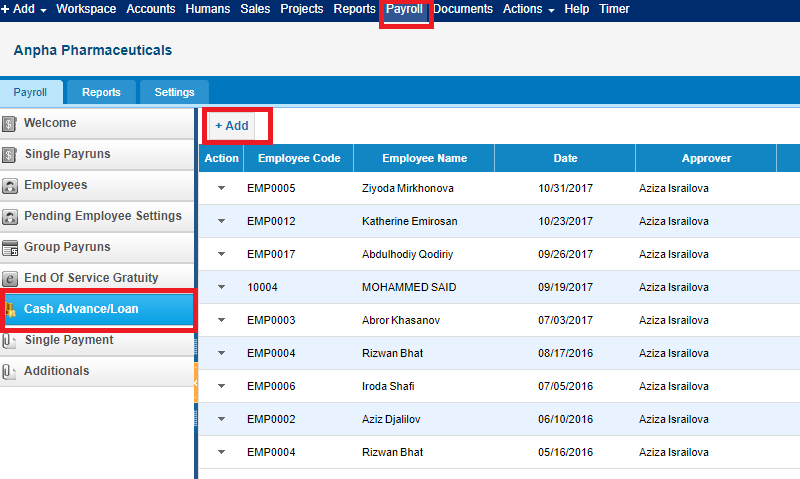Open the Actions dropdown in top menu
Viewport: 800px width, 479px height.
528,9
